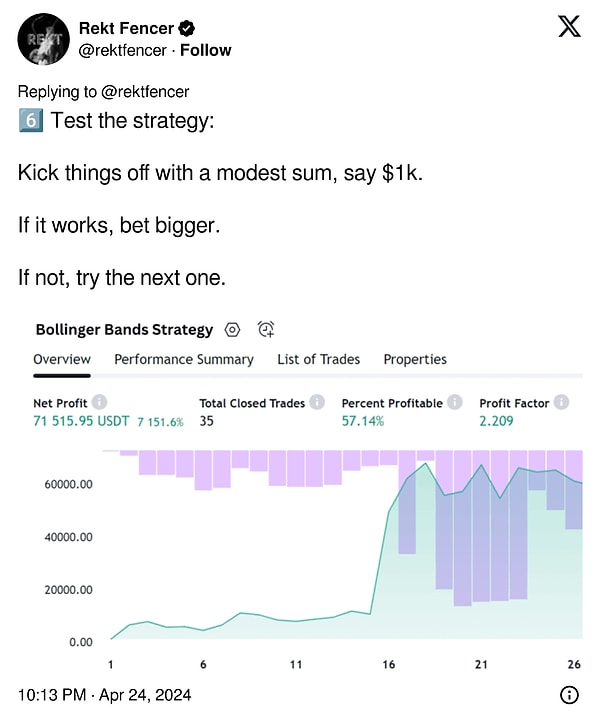Click the Net Profit info icon
600x725 pixels.
pyautogui.click(x=99, y=402)
